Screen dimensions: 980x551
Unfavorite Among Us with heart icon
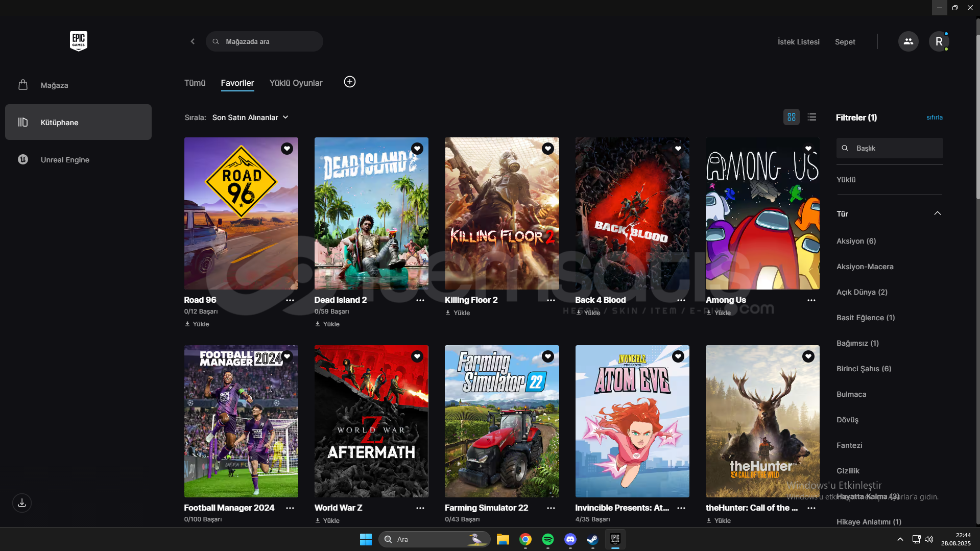point(808,149)
